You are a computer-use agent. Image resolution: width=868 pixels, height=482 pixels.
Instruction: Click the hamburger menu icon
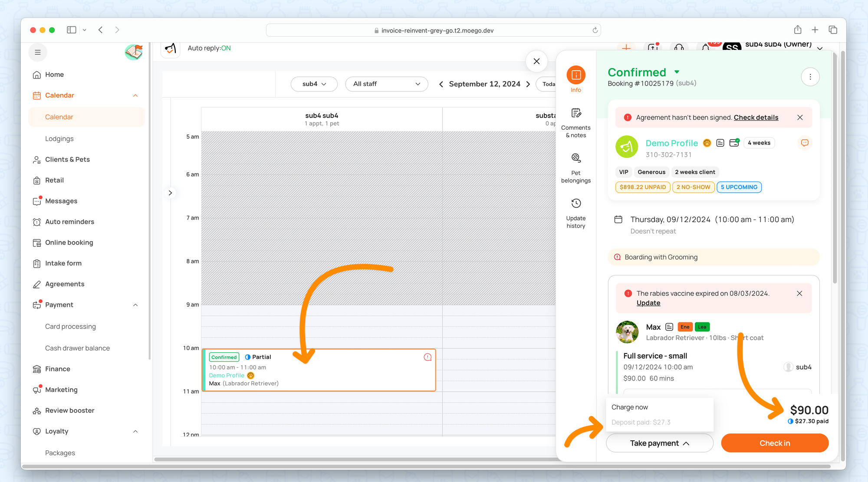pyautogui.click(x=38, y=52)
